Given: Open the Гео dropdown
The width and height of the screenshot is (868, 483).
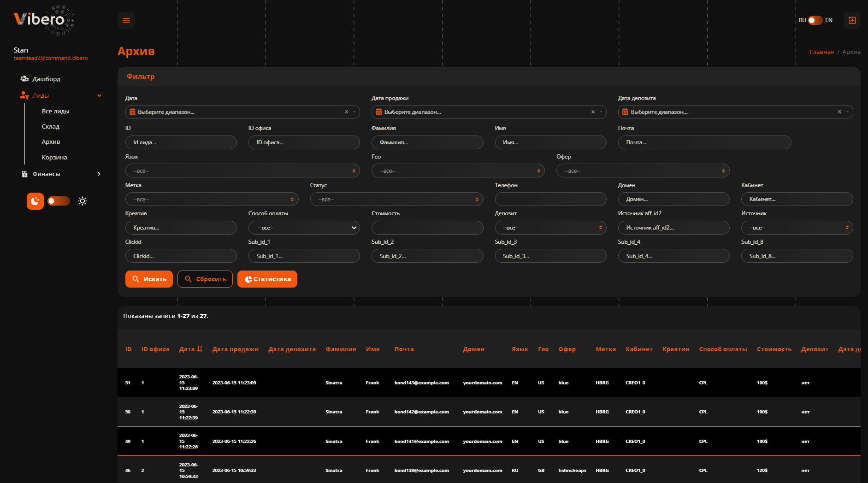Looking at the screenshot, I should [458, 171].
